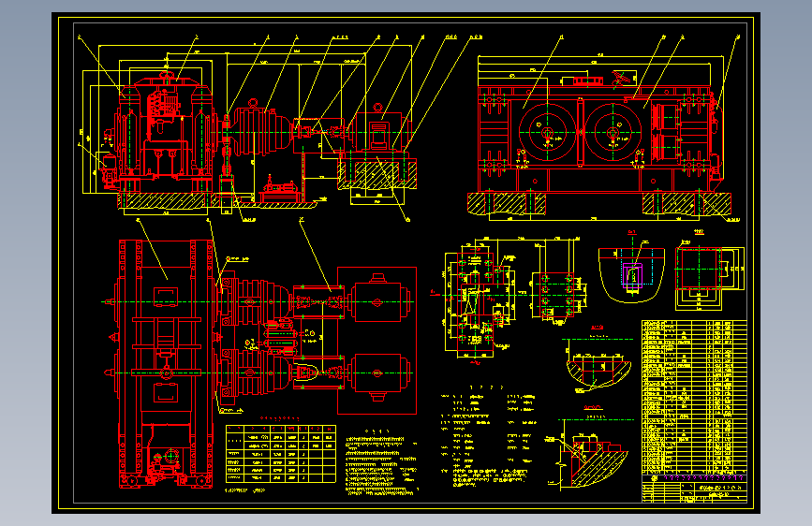The image size is (812, 526).
Task: Click the right circular roll in the side view
Action: point(613,133)
